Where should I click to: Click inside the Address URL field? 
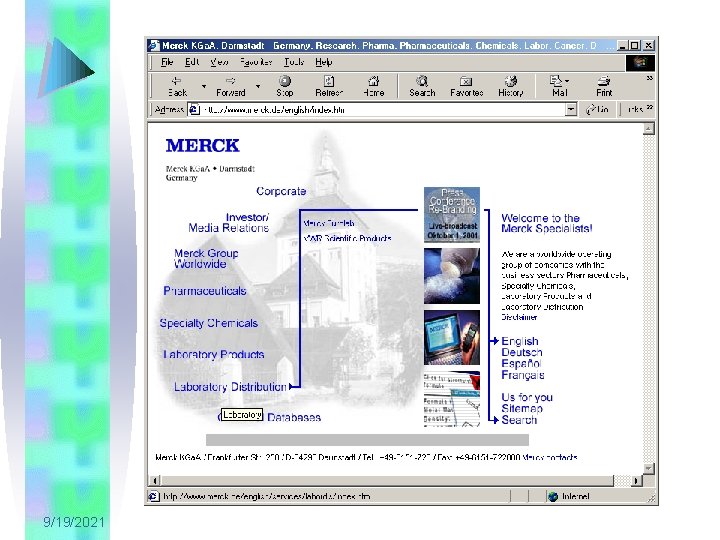383,110
